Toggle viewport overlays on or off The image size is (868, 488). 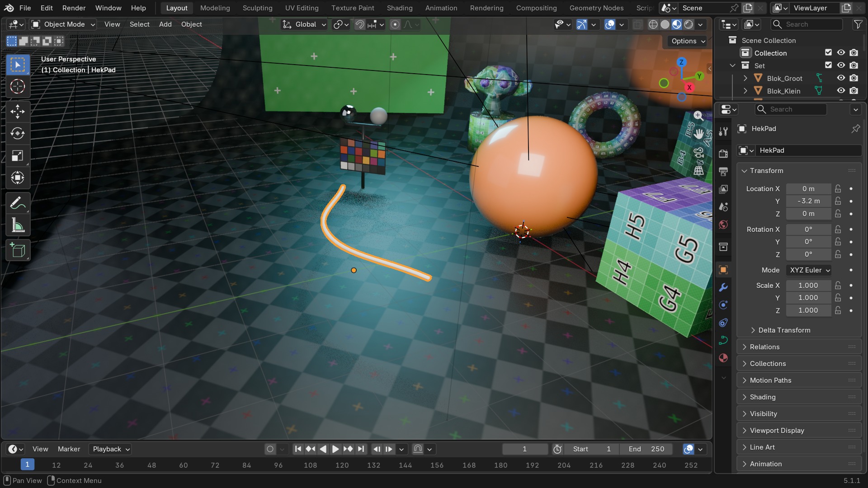(609, 24)
